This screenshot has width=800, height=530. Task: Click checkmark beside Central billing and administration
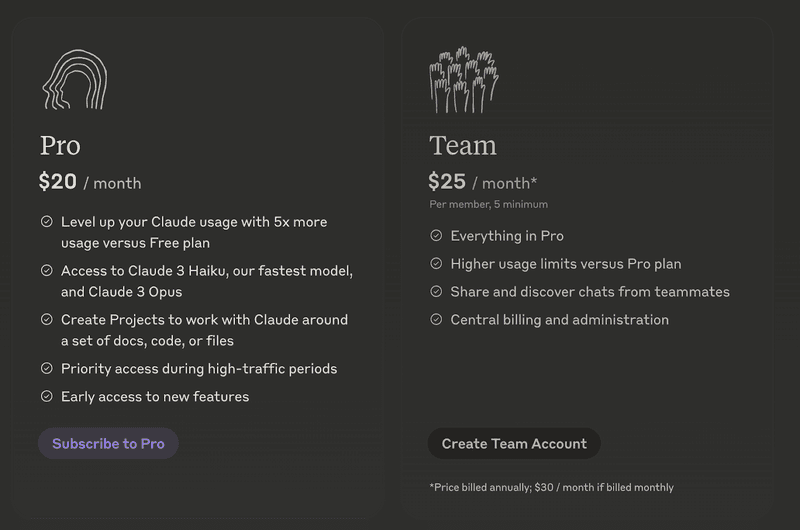click(x=436, y=320)
